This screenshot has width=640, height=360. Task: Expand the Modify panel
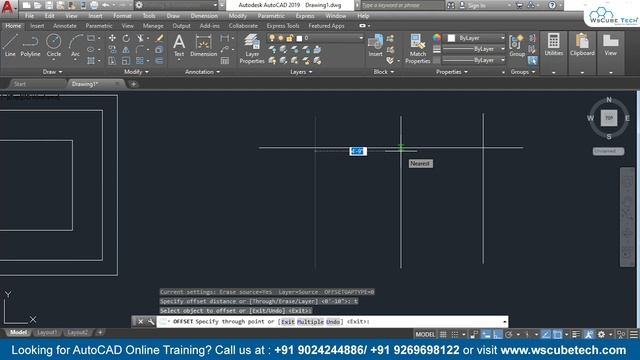136,72
